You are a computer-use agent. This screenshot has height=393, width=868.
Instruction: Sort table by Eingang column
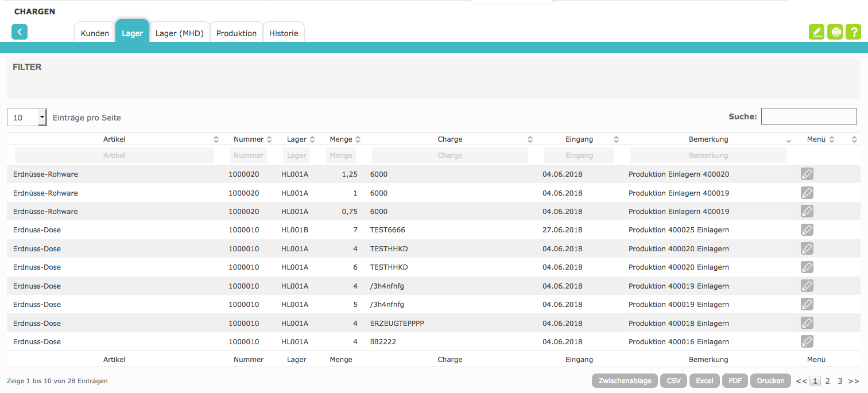(579, 139)
